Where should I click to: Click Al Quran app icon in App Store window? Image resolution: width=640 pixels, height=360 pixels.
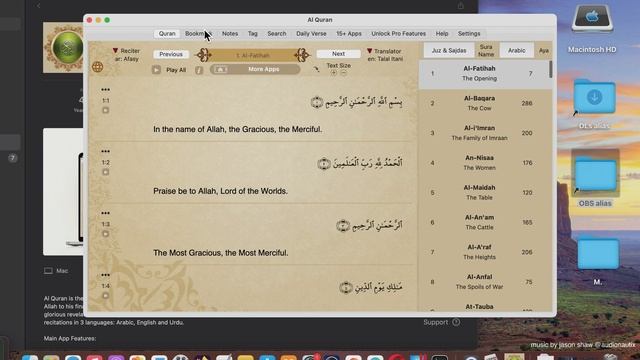click(63, 47)
